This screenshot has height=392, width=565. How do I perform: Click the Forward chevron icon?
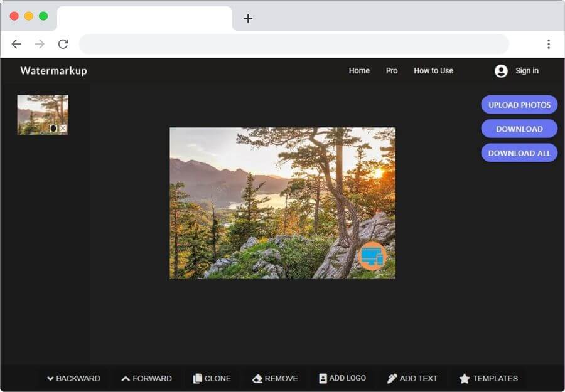point(126,379)
